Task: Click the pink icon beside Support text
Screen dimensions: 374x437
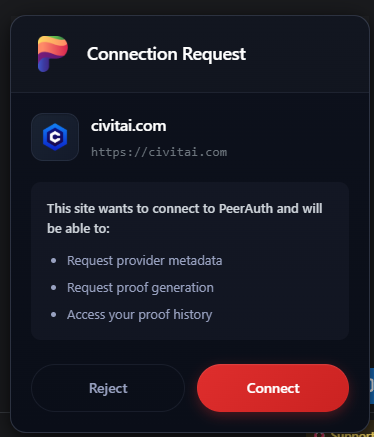Action: tap(319, 434)
